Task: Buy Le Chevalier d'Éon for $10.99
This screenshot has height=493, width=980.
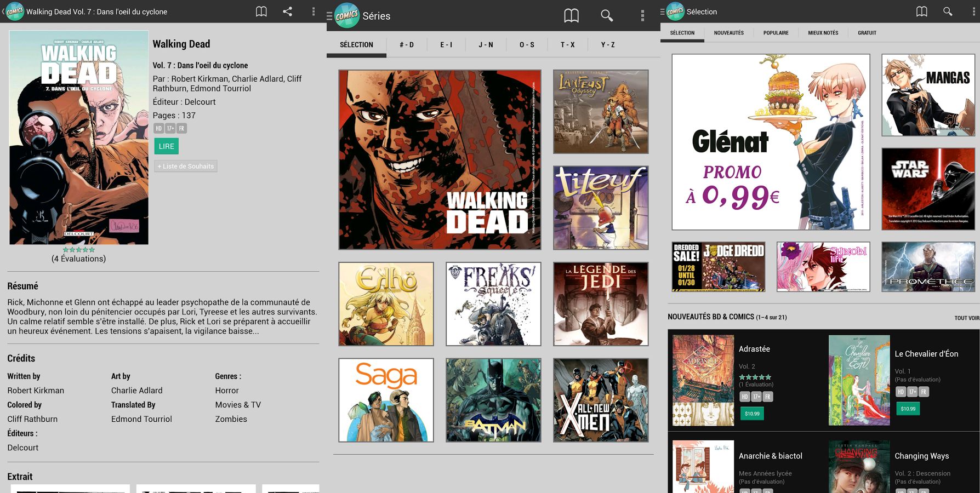Action: tap(908, 409)
